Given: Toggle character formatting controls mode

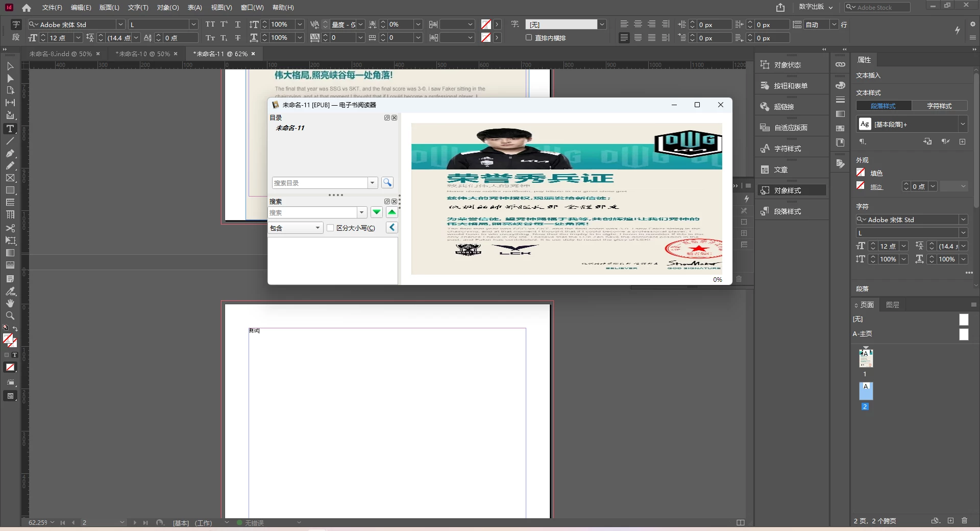Looking at the screenshot, I should point(16,24).
